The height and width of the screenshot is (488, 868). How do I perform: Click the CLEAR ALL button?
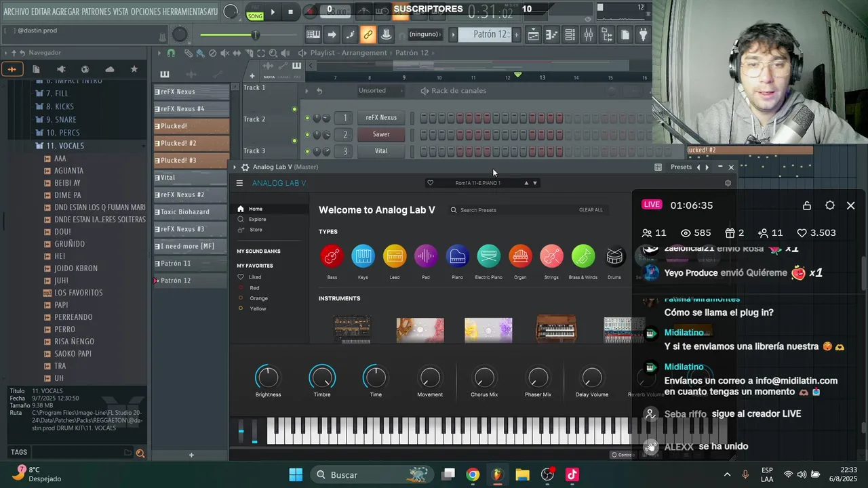coord(591,210)
